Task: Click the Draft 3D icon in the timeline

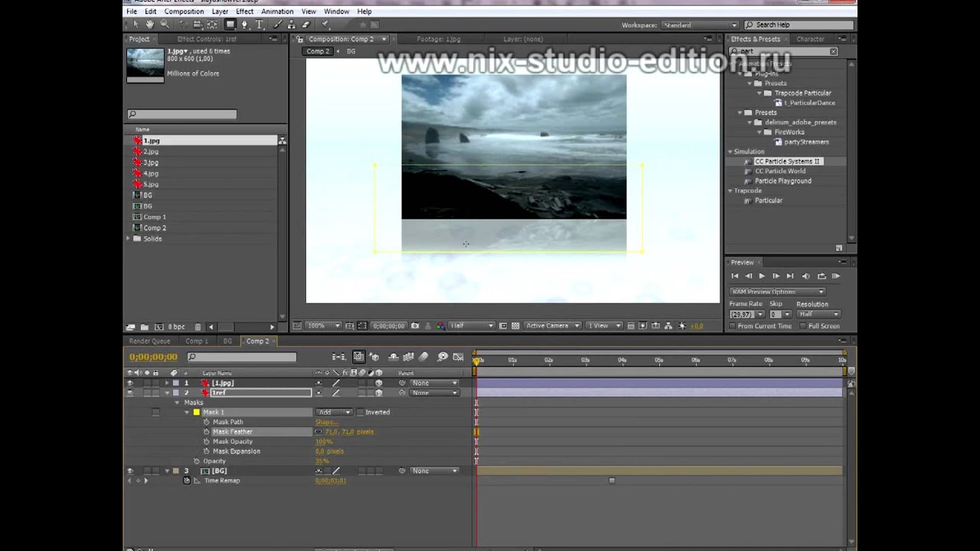Action: pyautogui.click(x=374, y=357)
